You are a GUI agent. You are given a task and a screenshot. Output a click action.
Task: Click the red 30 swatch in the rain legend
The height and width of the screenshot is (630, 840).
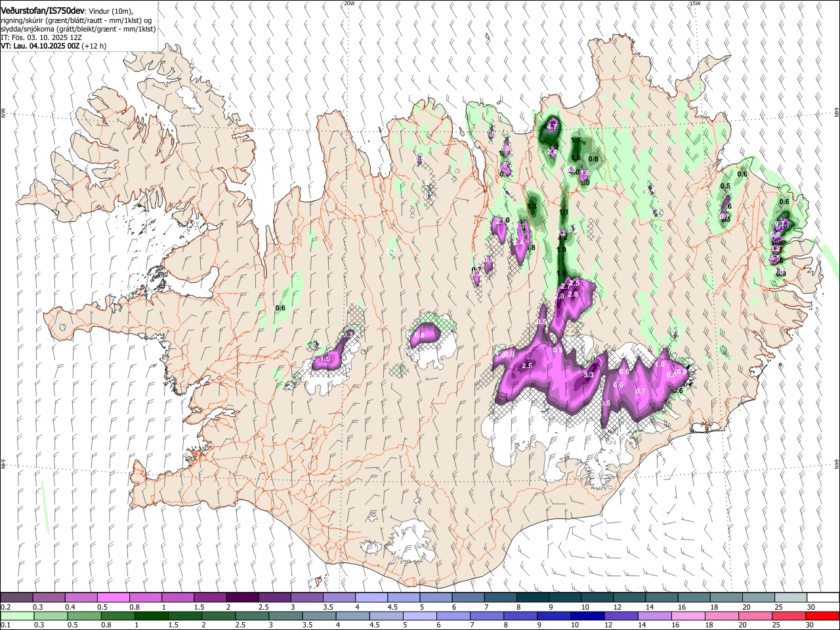[822, 616]
